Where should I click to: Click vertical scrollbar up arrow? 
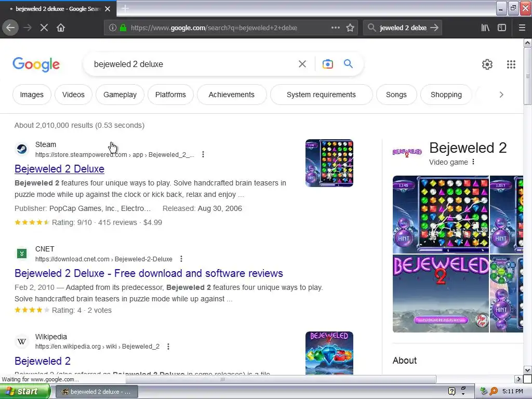pyautogui.click(x=528, y=43)
